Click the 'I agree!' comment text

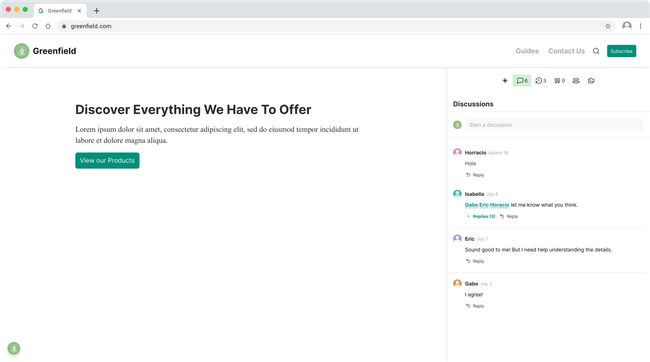[474, 294]
